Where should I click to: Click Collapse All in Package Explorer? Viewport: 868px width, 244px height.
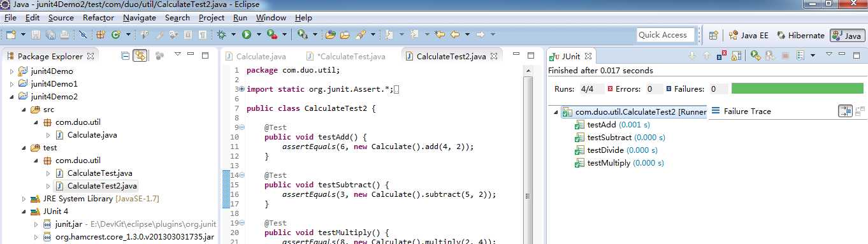coord(125,56)
